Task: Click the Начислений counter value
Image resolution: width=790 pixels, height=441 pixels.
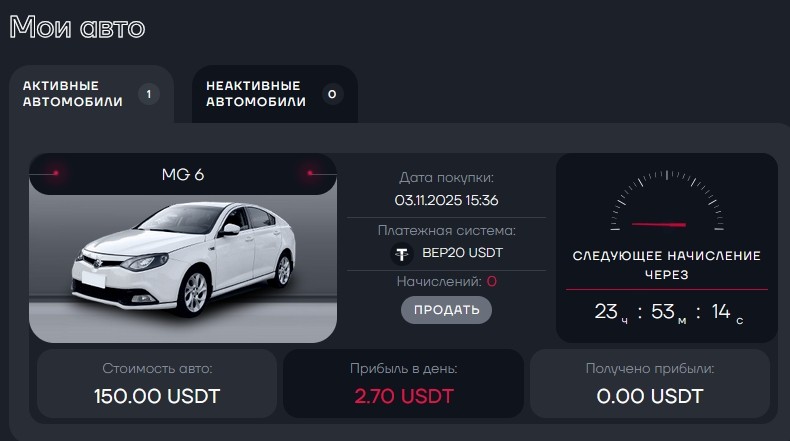Action: pos(491,282)
